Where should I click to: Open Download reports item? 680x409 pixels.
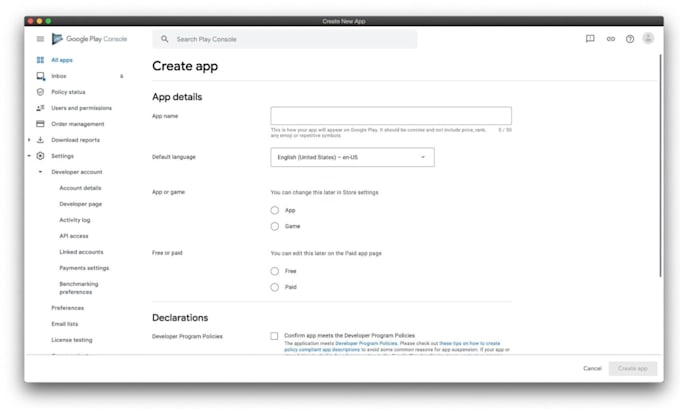[75, 140]
